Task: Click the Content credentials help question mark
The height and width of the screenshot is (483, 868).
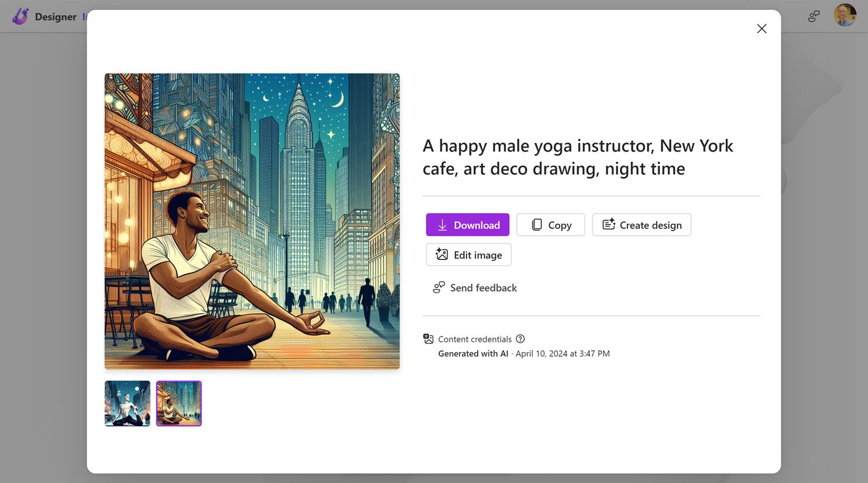Action: [x=520, y=339]
